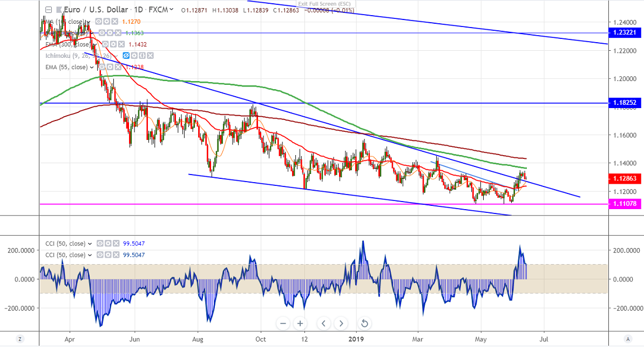The image size is (644, 348).
Task: Click the Exit Full Screen (ESC) label
Action: [324, 4]
